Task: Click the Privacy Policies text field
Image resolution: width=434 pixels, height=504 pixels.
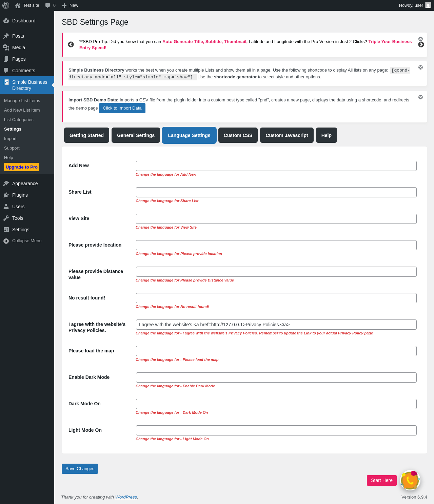Action: click(x=276, y=325)
